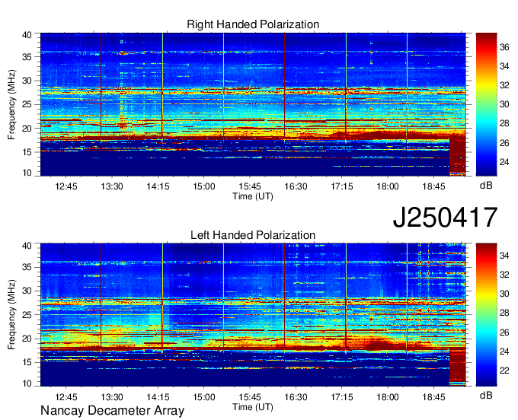Click the 28 dB value on Left Handed colorbar

click(x=504, y=313)
